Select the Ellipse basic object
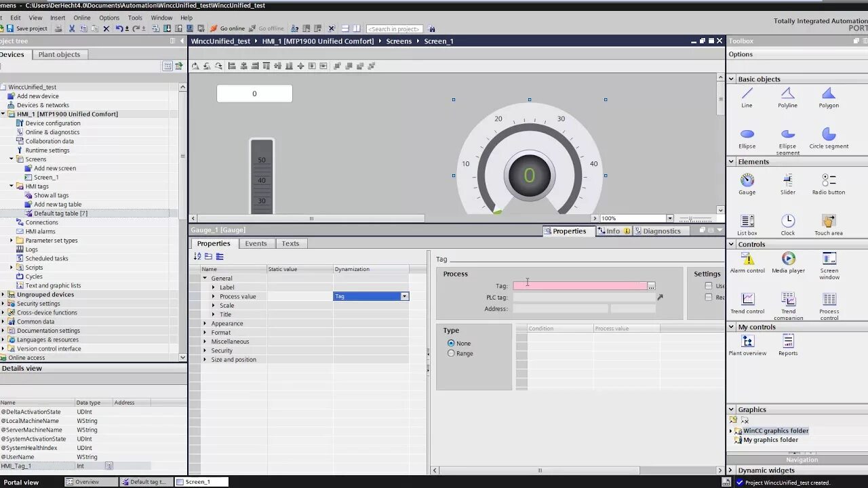Screen dimensions: 868x488 tap(747, 138)
